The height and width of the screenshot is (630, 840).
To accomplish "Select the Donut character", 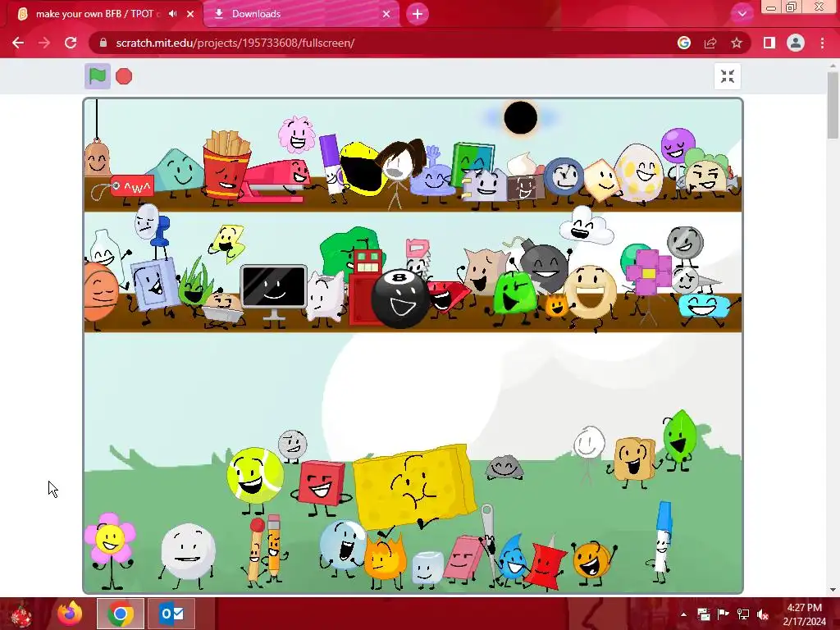I will pos(590,293).
